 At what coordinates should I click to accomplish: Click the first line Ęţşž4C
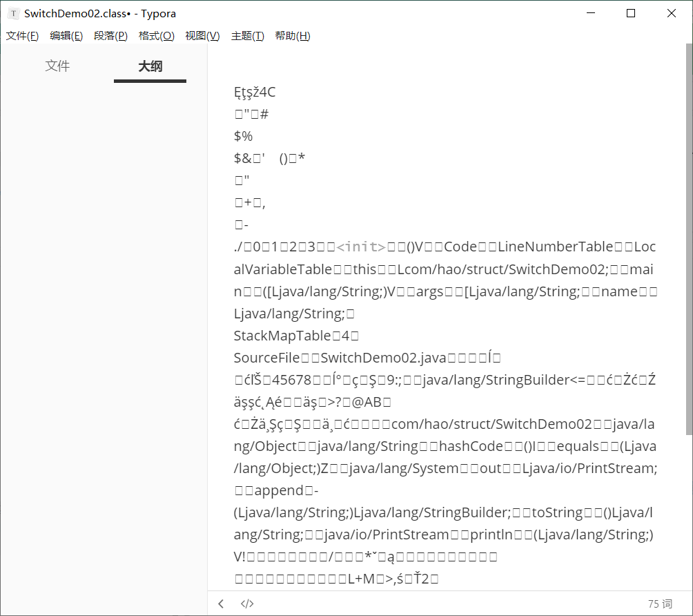[255, 93]
